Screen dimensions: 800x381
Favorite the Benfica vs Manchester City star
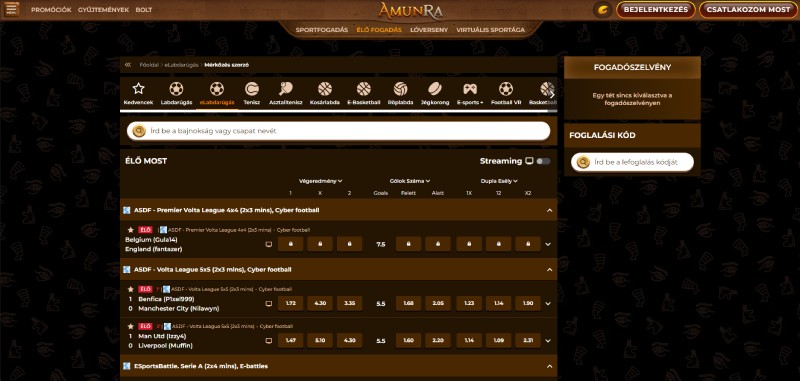(131, 289)
